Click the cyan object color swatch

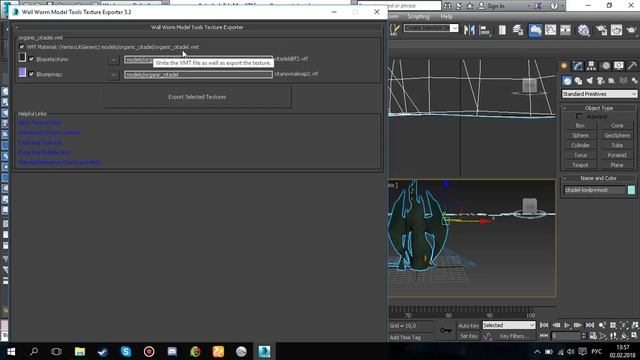coord(631,190)
